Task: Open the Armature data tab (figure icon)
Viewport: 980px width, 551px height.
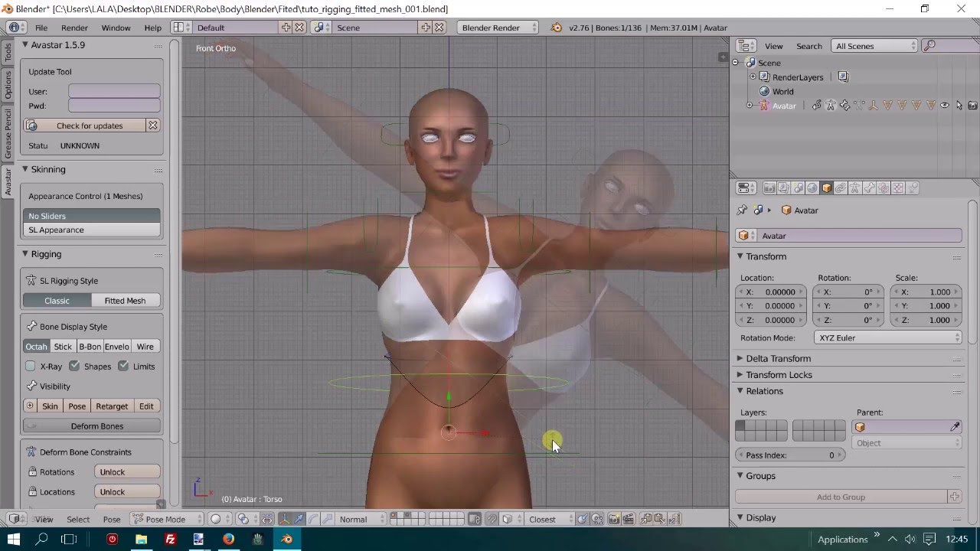Action: coord(854,187)
